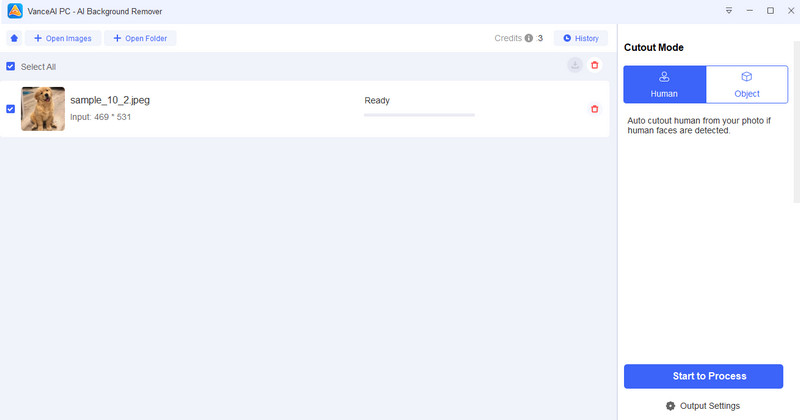
Task: Minimize the VanceAI window
Action: pos(749,10)
